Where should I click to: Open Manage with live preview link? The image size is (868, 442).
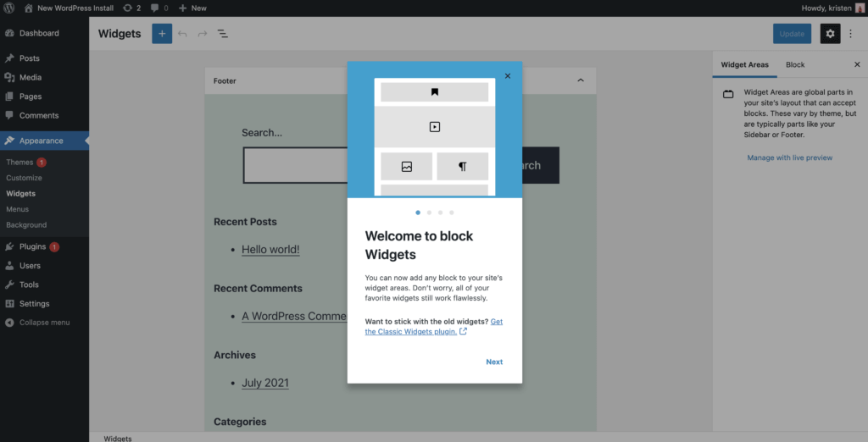coord(790,157)
